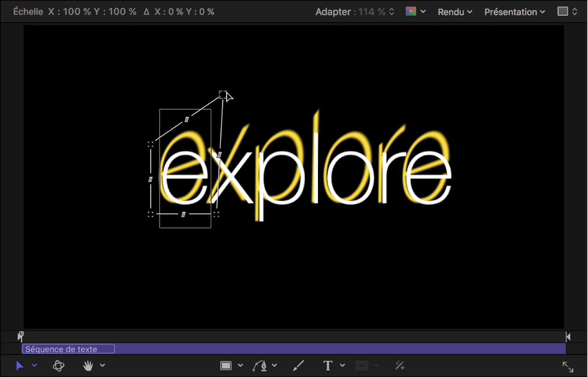The height and width of the screenshot is (377, 588).
Task: Open the viewport layout popup
Action: pyautogui.click(x=568, y=12)
